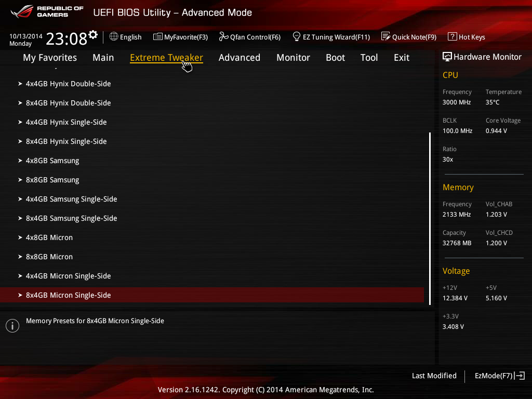
Task: Click the Ratio value 30x
Action: (447, 159)
